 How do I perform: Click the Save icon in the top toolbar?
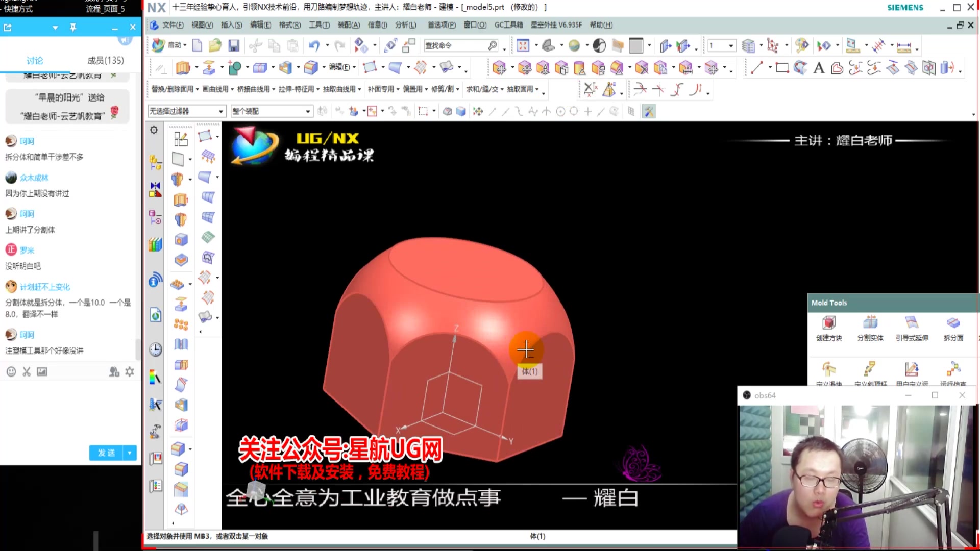(x=233, y=45)
